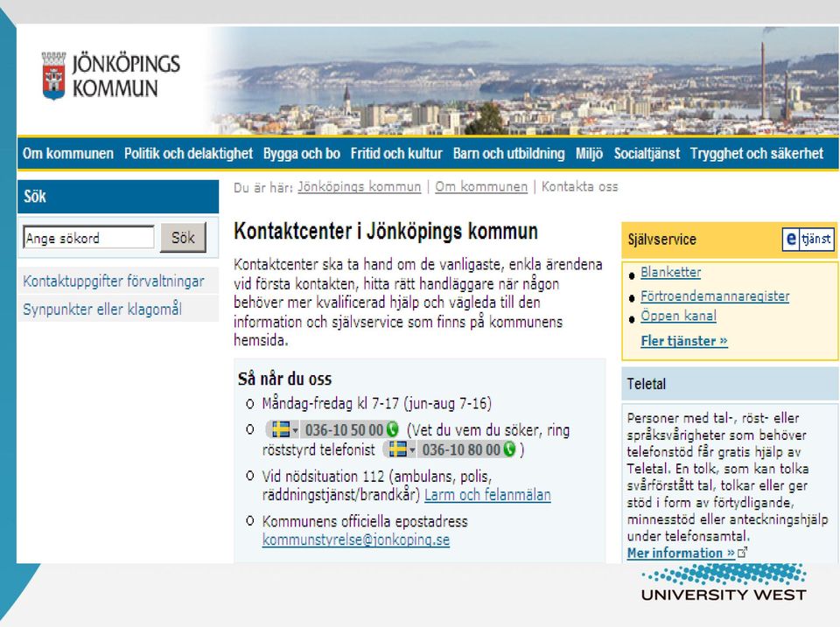Image resolution: width=840 pixels, height=627 pixels.
Task: Open Fritid och kultur menu
Action: coord(396,154)
